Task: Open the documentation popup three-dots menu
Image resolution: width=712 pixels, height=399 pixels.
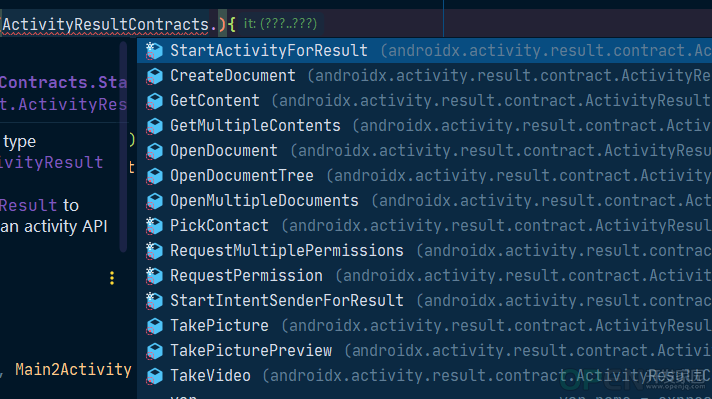Action: pos(112,278)
